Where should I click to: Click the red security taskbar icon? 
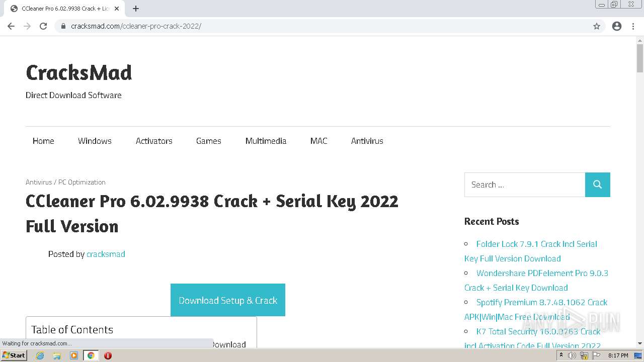click(x=108, y=355)
